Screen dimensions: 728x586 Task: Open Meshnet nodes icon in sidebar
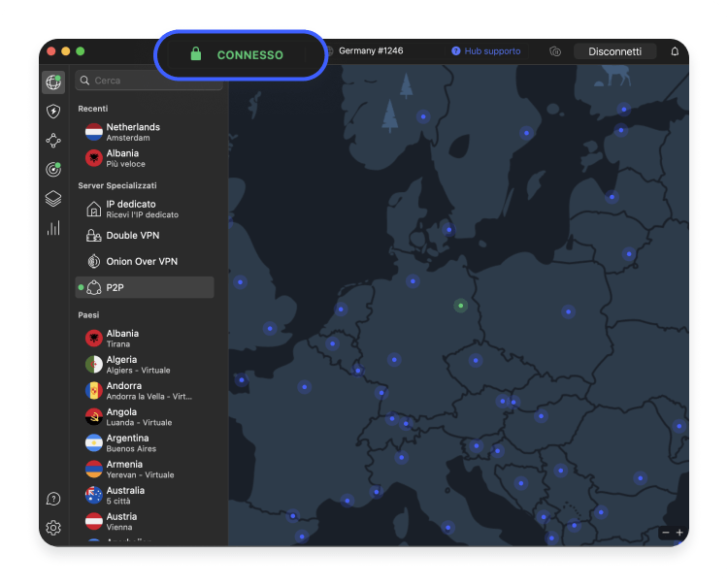coord(53,140)
